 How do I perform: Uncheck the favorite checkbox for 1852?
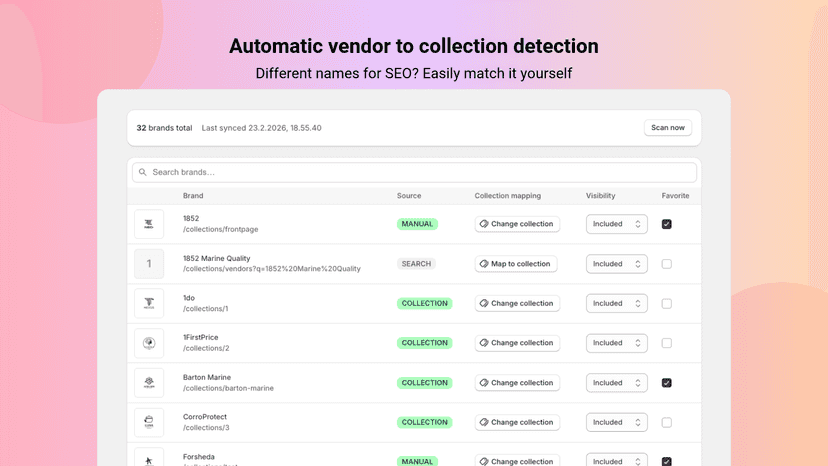(x=666, y=224)
